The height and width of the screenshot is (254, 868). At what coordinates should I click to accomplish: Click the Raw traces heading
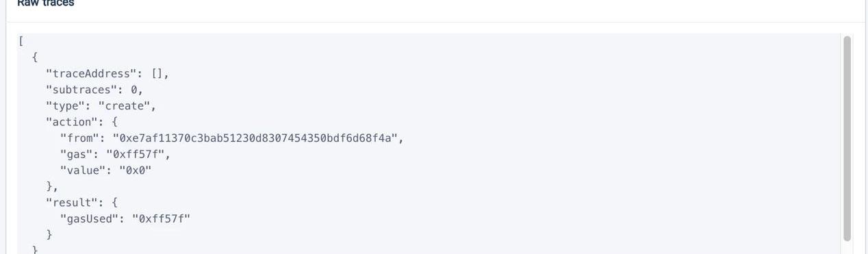46,3
